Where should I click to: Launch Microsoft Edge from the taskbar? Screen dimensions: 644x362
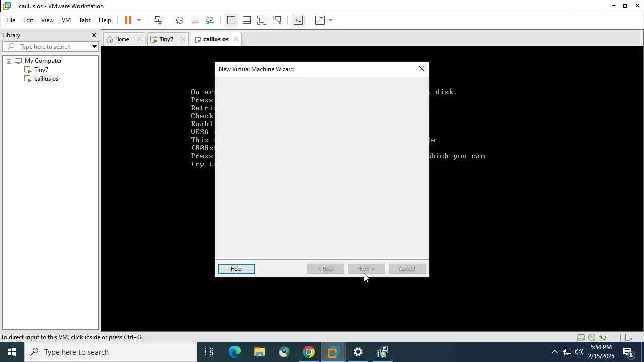[x=235, y=352]
